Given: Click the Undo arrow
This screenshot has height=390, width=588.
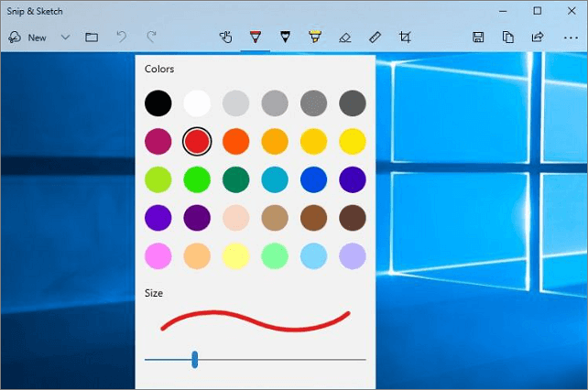Looking at the screenshot, I should (x=121, y=38).
